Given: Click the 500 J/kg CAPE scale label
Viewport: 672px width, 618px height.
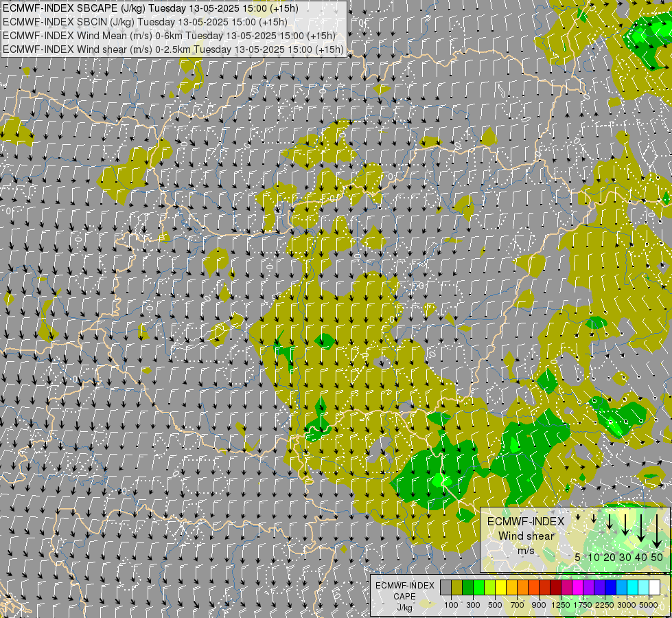Looking at the screenshot, I should 495,605.
